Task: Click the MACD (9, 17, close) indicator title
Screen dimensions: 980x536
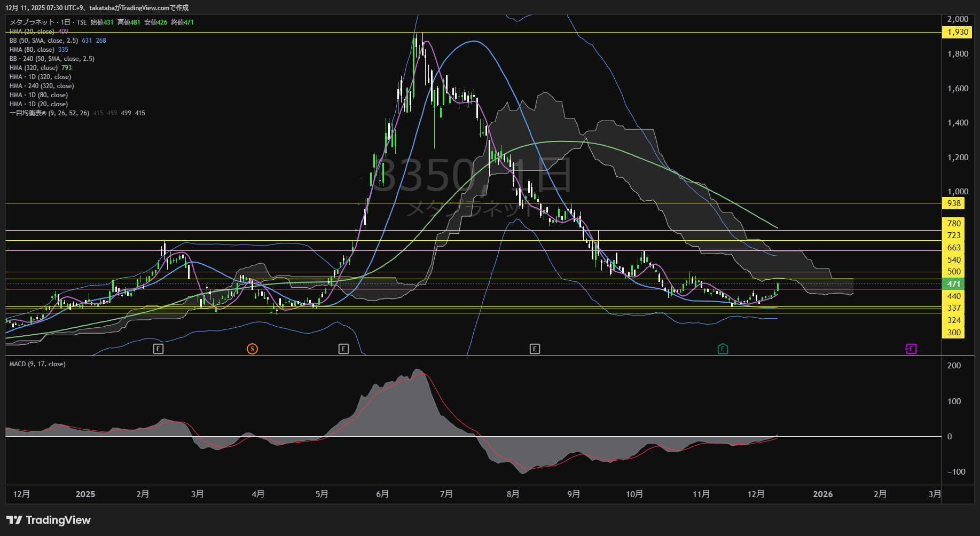Action: tap(37, 364)
